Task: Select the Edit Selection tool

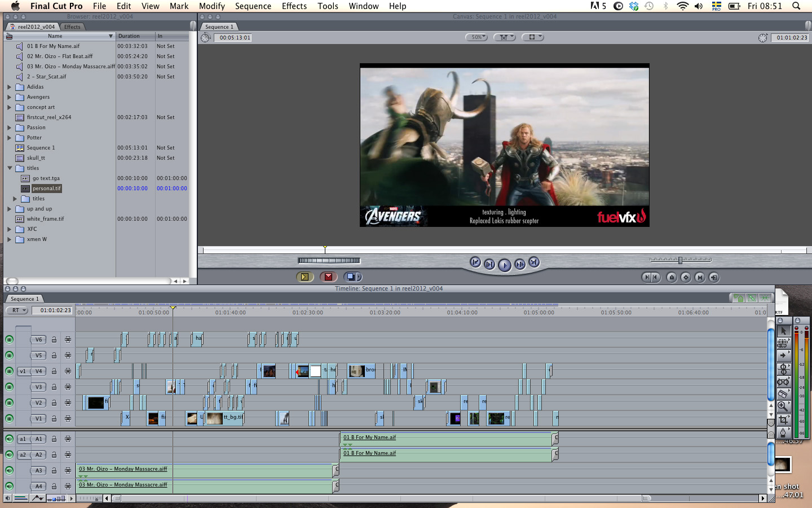Action: click(783, 343)
